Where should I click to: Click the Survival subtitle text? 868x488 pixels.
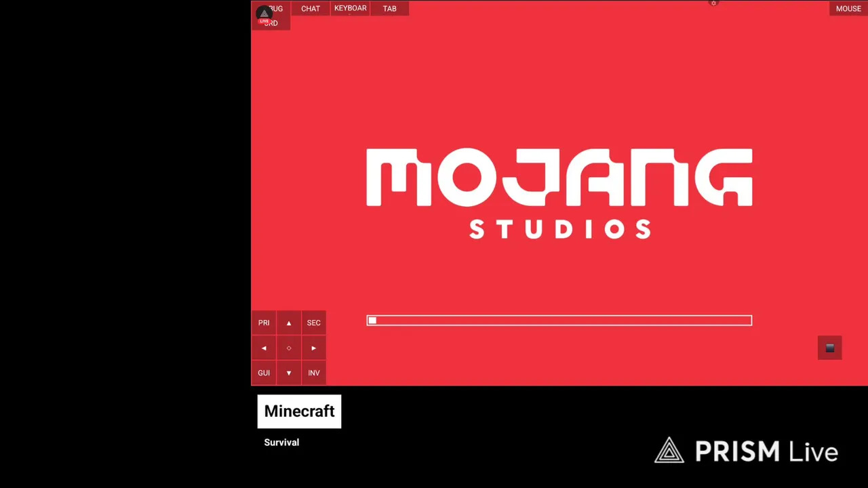pyautogui.click(x=281, y=442)
